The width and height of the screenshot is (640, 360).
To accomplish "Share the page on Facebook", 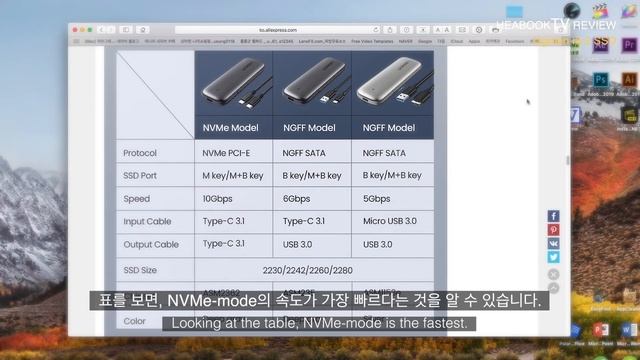I will [x=553, y=216].
